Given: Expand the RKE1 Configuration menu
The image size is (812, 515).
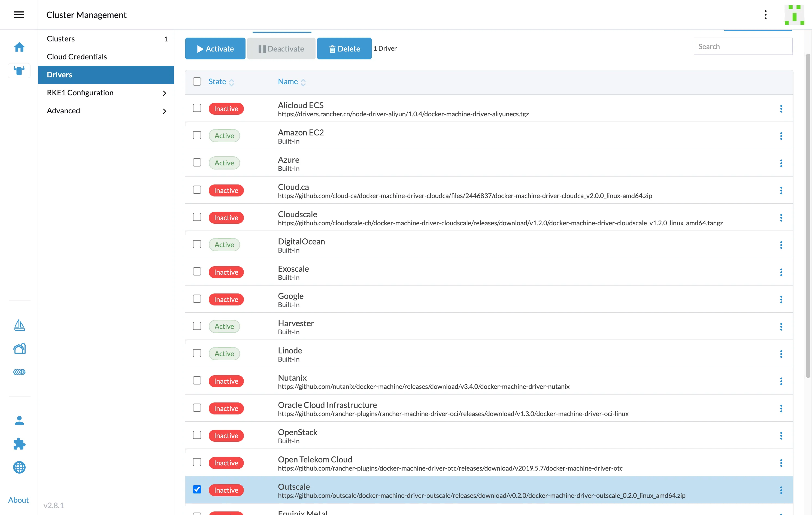Looking at the screenshot, I should point(106,93).
